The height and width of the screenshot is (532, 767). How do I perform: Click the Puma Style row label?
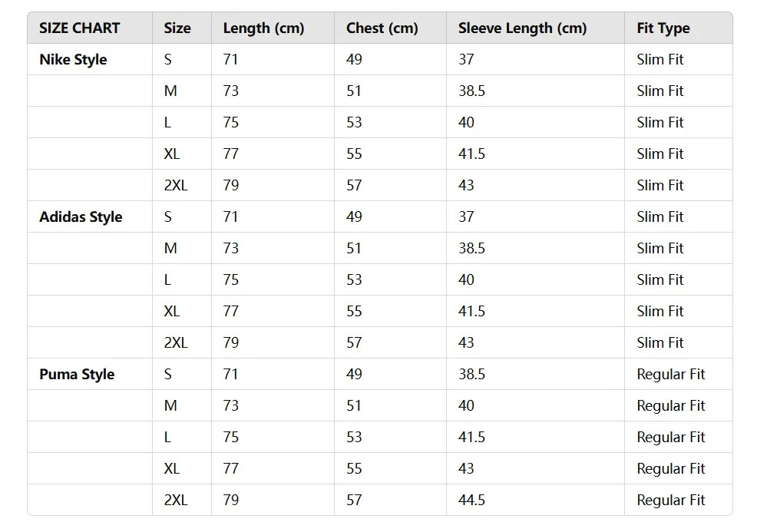tap(77, 375)
